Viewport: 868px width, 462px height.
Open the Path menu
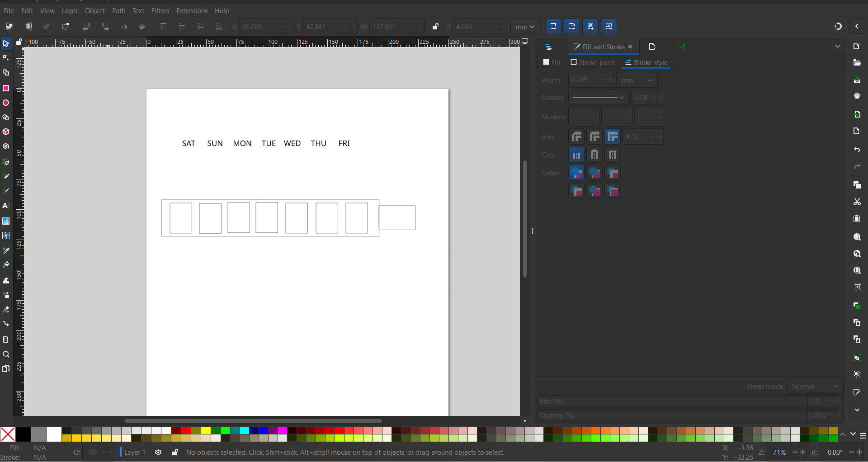click(118, 10)
